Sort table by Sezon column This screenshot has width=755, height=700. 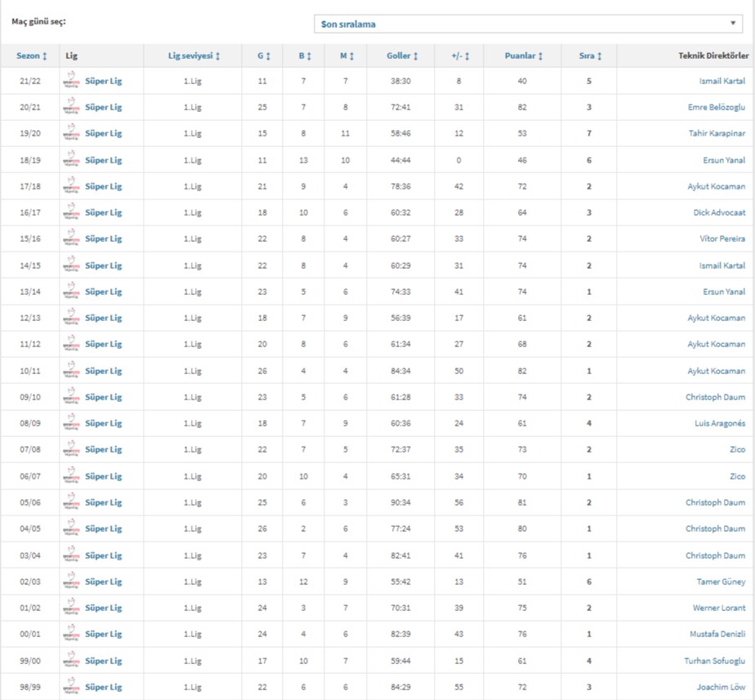coord(32,56)
